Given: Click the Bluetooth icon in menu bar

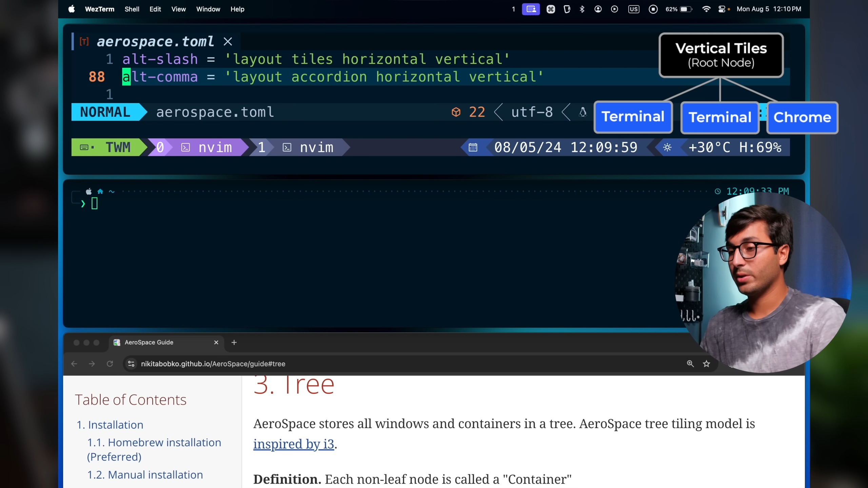Looking at the screenshot, I should tap(582, 9).
